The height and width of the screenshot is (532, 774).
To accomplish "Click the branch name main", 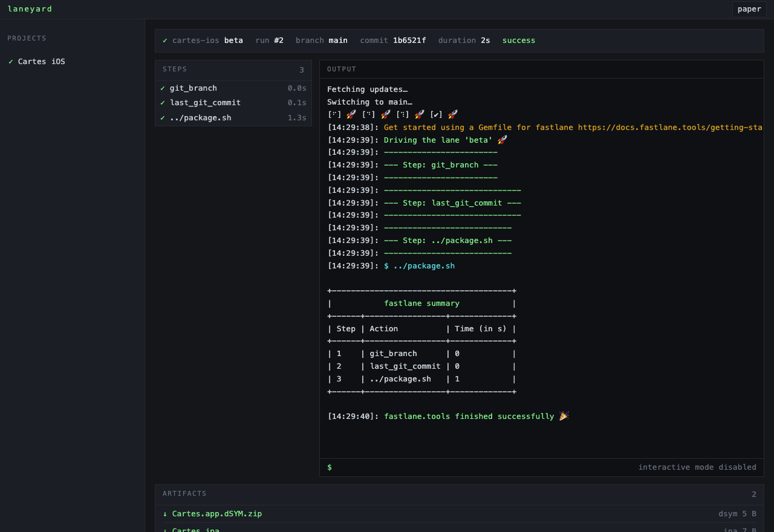I will (x=338, y=41).
